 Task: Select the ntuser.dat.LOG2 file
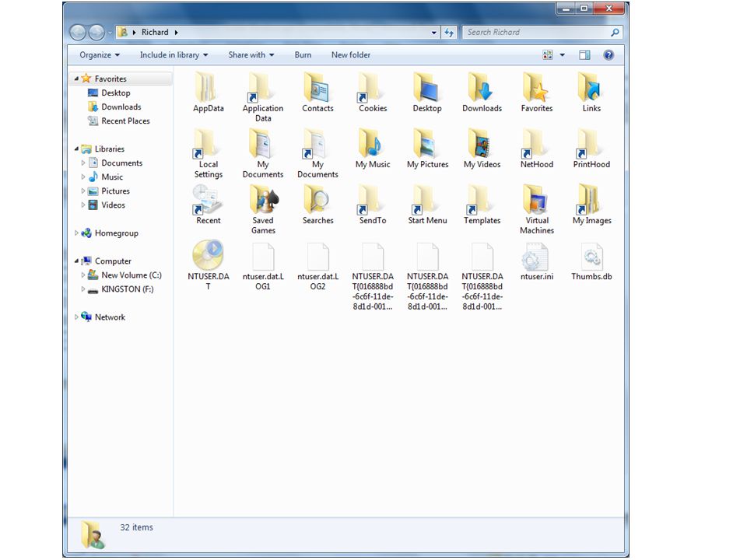pyautogui.click(x=317, y=256)
